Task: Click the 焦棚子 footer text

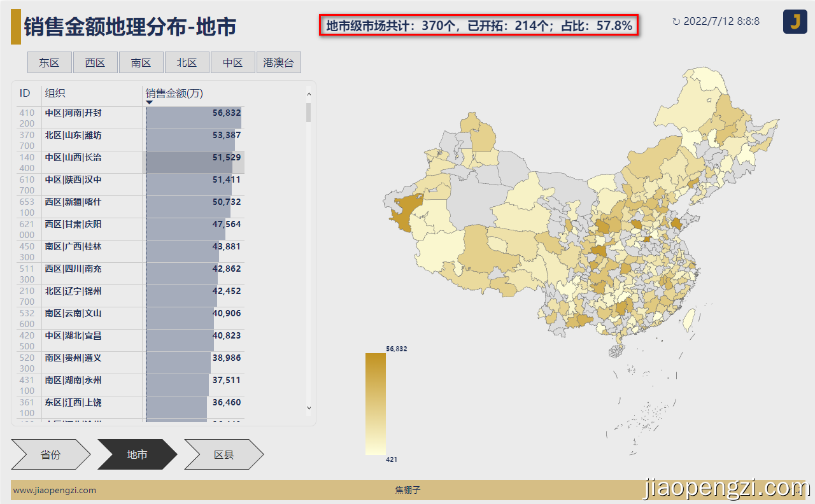Action: coord(407,490)
